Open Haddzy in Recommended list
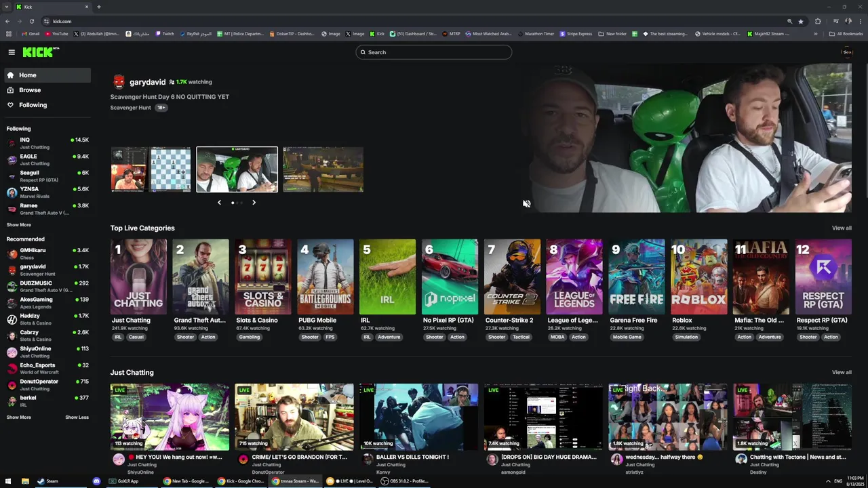 click(x=47, y=319)
